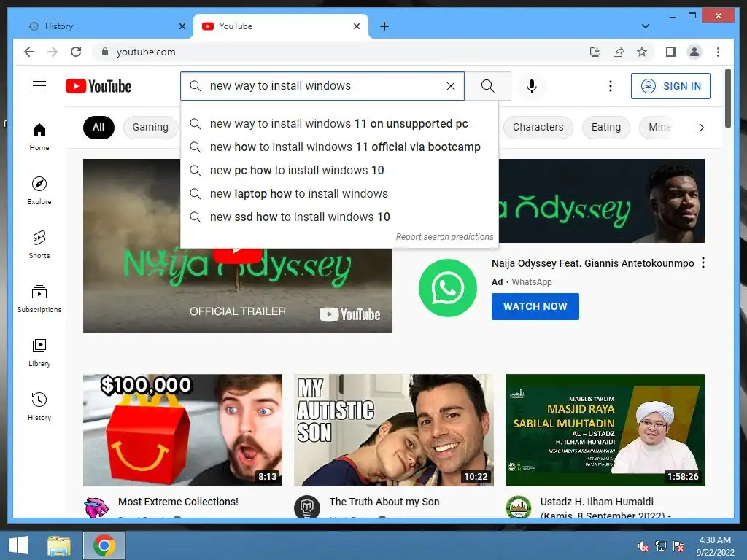This screenshot has height=560, width=747.
Task: Open the ad options three-dot menu
Action: [x=703, y=262]
